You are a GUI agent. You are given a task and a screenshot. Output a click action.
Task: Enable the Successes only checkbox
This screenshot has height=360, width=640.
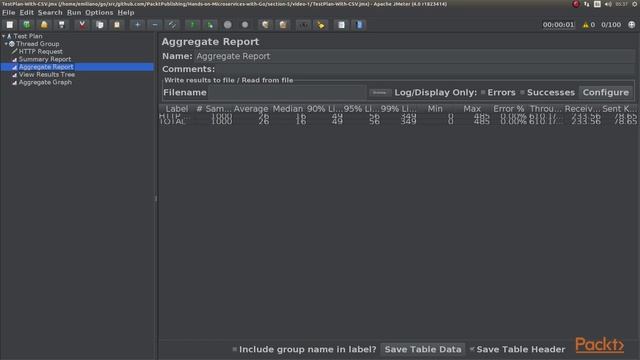pos(522,93)
